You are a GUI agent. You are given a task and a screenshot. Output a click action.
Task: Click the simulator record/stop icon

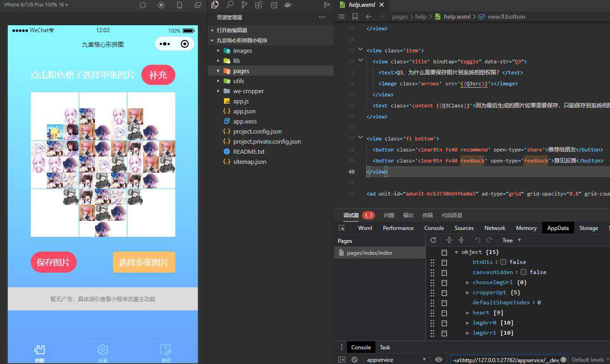coord(161,5)
